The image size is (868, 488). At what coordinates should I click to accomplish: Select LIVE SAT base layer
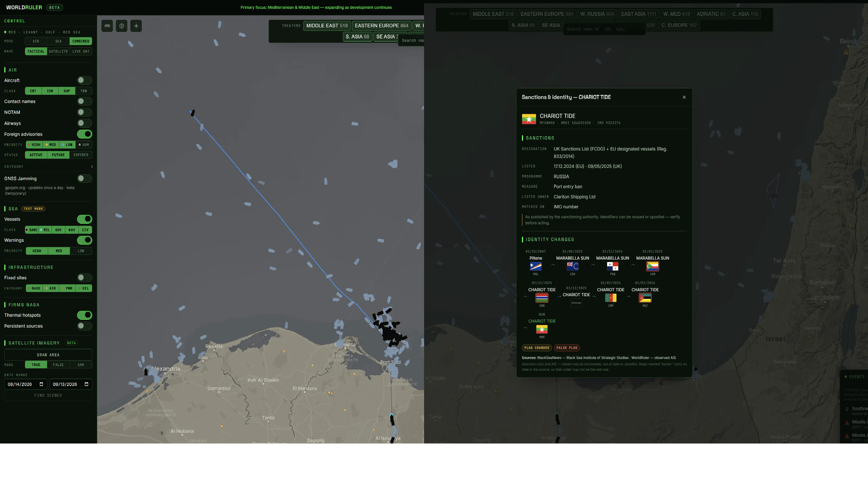click(81, 52)
